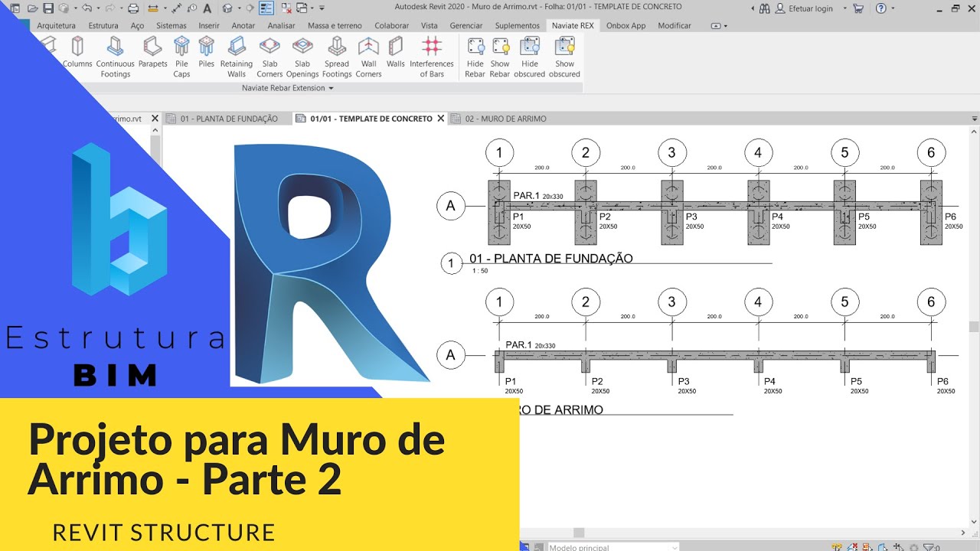Open the default 3D view
980x551 pixels.
(227, 8)
